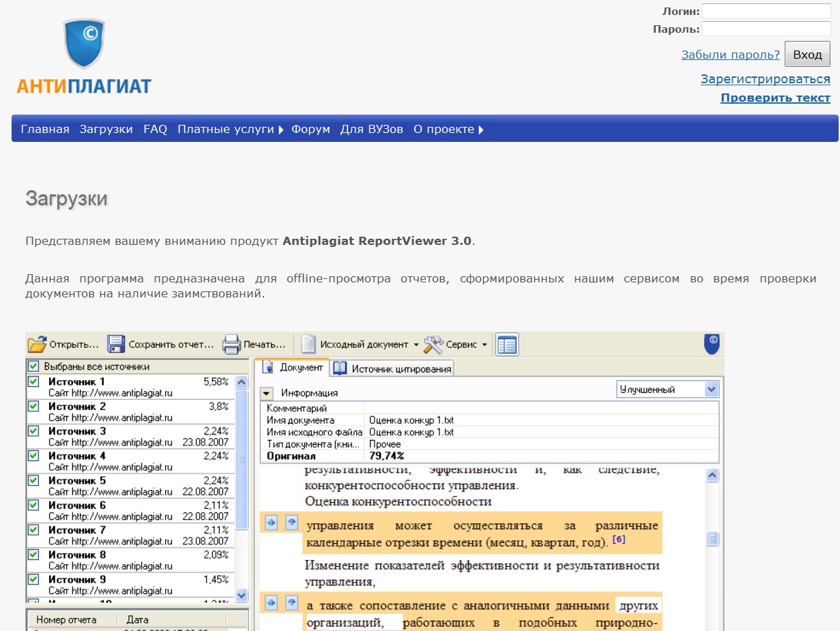Click Забыли пароль? link

pos(731,55)
